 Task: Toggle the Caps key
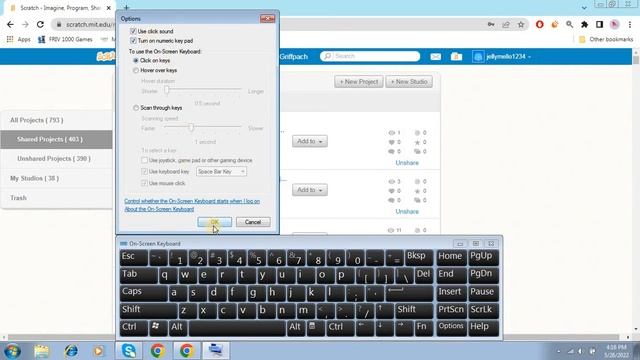pos(143,293)
